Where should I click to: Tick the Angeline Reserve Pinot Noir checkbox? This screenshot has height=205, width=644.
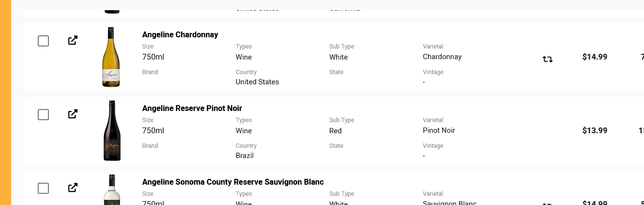pos(44,115)
